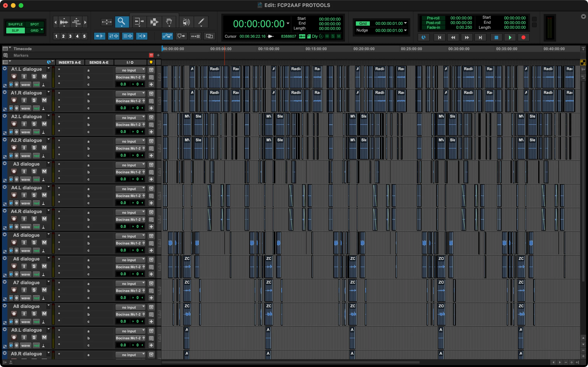Click A1.L dialogue plus automation icon

[151, 84]
